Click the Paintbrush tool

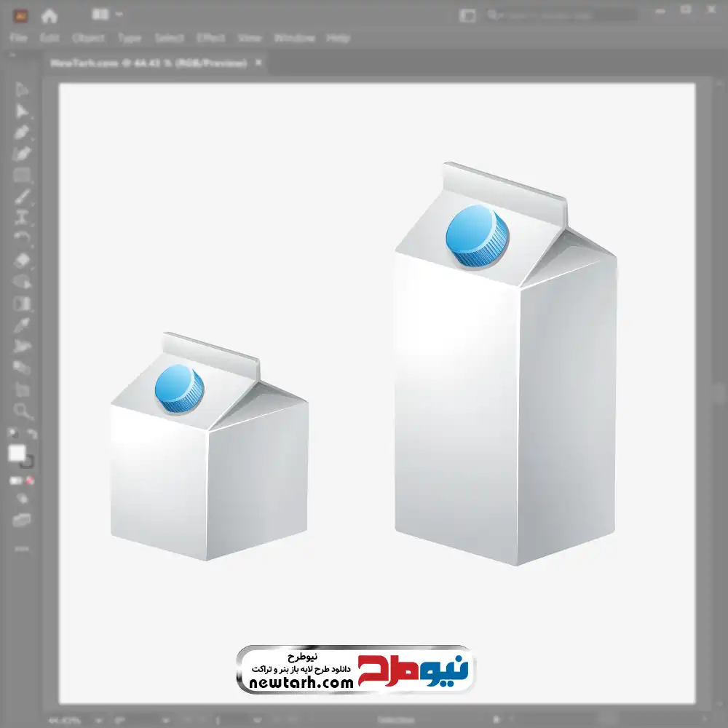[22, 196]
